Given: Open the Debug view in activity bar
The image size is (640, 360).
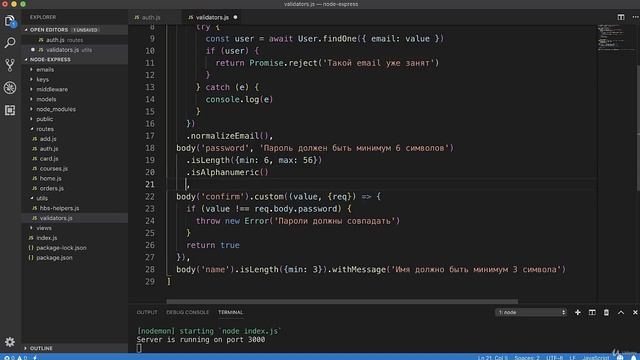Looking at the screenshot, I should [x=10, y=88].
